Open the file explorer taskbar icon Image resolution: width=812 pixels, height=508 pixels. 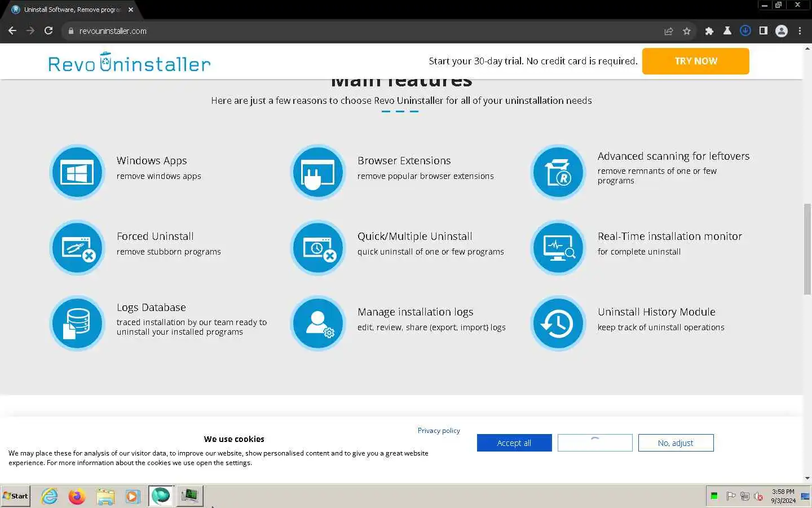[x=105, y=496]
